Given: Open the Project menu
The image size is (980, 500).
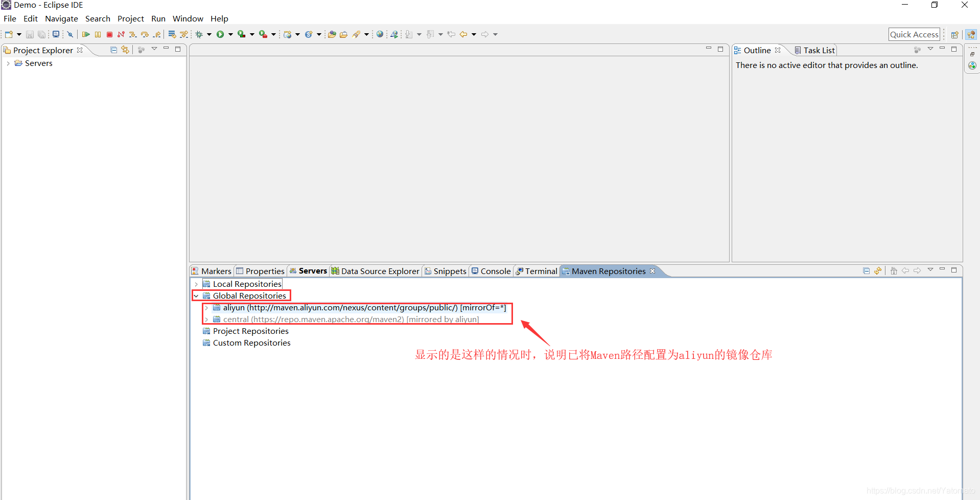Looking at the screenshot, I should point(131,18).
